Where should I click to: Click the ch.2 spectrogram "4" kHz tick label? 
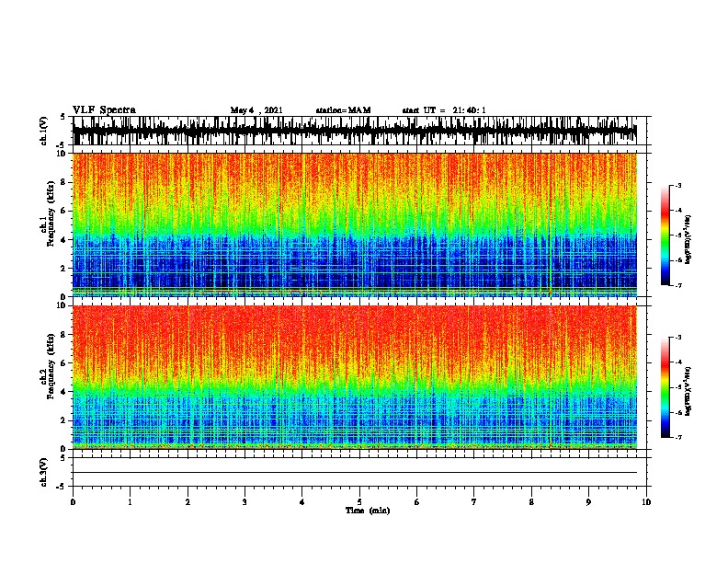(64, 392)
